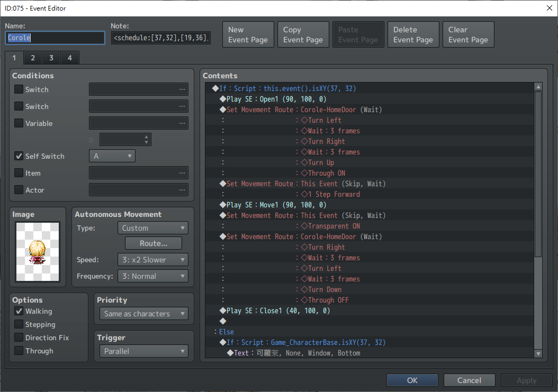The image size is (558, 392).
Task: Switch to event page tab 3
Action: click(x=51, y=58)
